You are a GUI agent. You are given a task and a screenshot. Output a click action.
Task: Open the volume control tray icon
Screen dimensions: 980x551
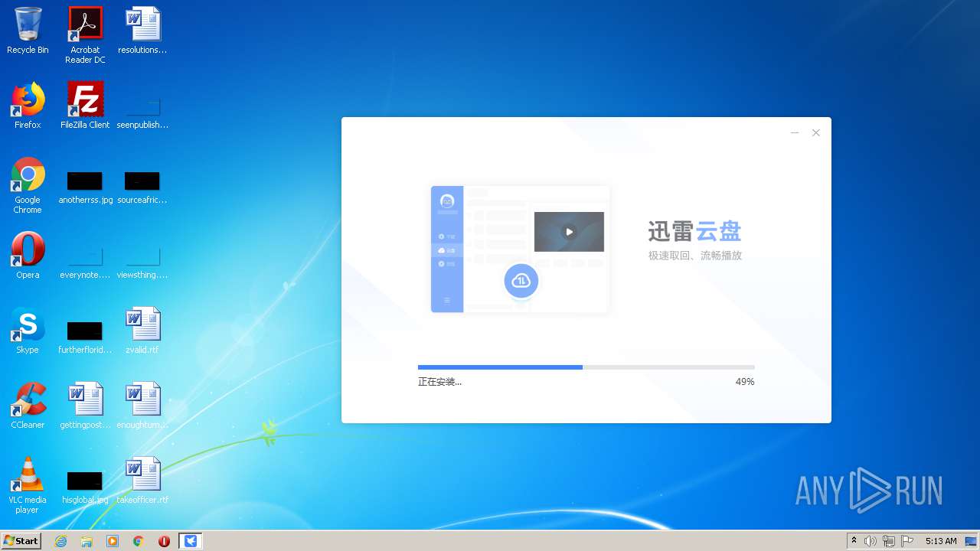(x=871, y=541)
